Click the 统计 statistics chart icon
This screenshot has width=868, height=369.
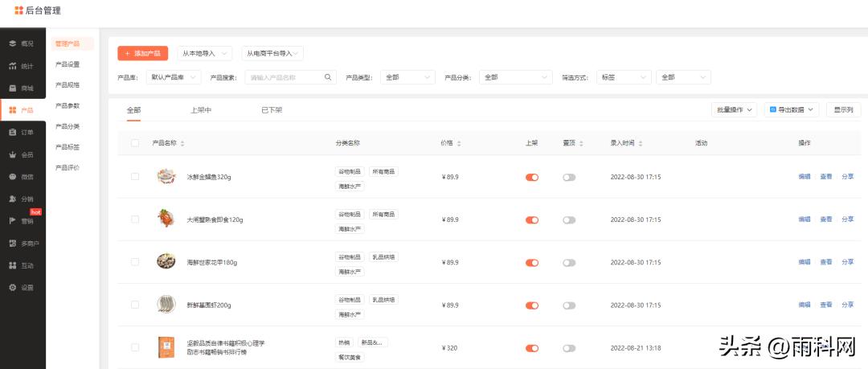coord(13,66)
